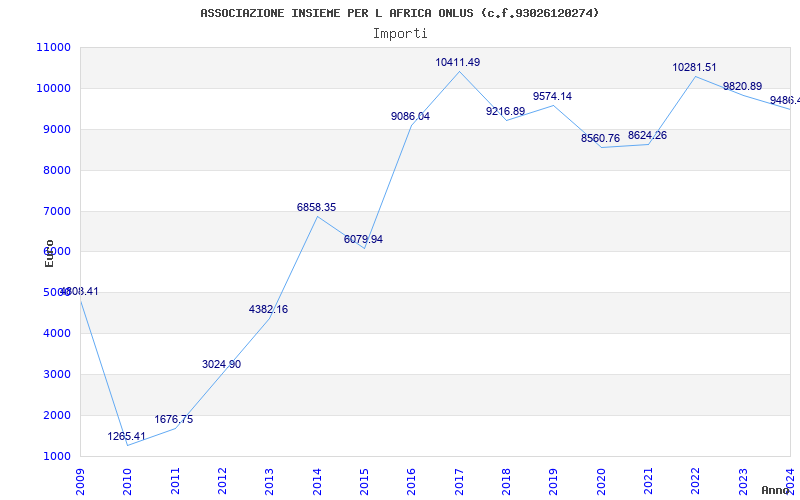The image size is (800, 500).
Task: Click the 9574.14 data label
Action: point(552,96)
